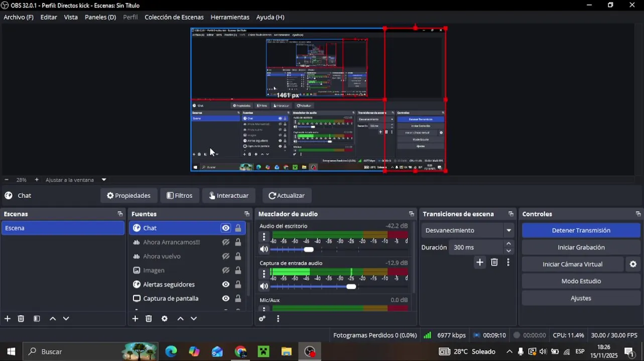
Task: Move source down arrow in Fuentes toolbar
Action: click(194, 318)
